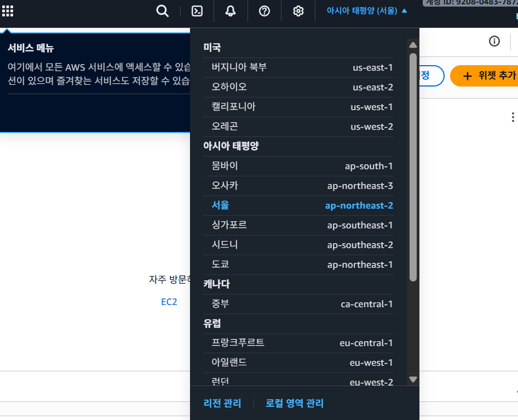This screenshot has height=420, width=518.
Task: Select 아일랜드 eu-west-1 region
Action: [298, 363]
